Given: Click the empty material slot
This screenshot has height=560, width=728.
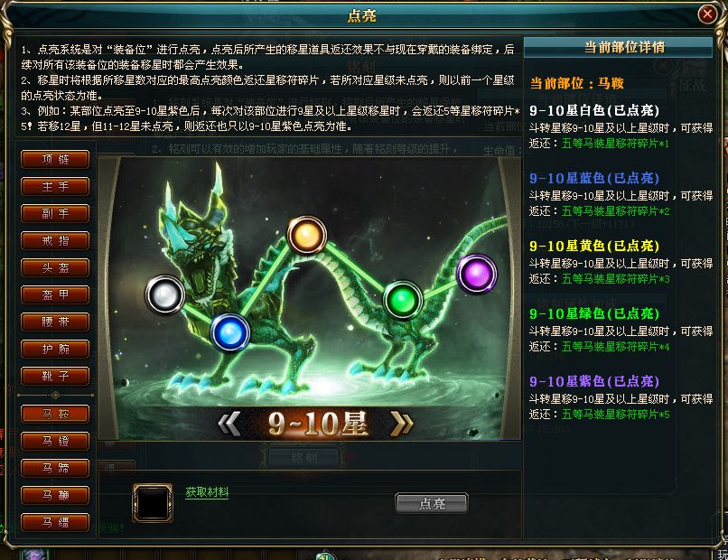Looking at the screenshot, I should pos(153,503).
